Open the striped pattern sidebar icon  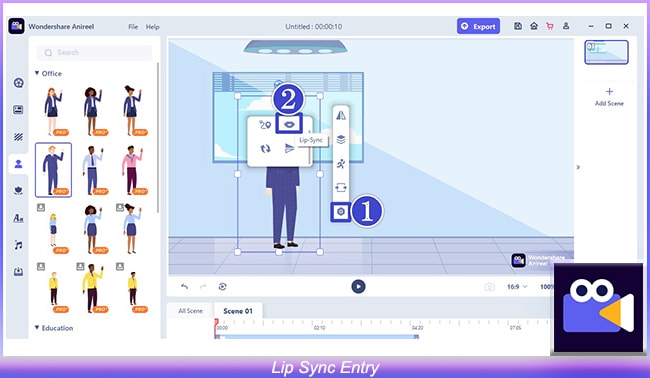[18, 137]
